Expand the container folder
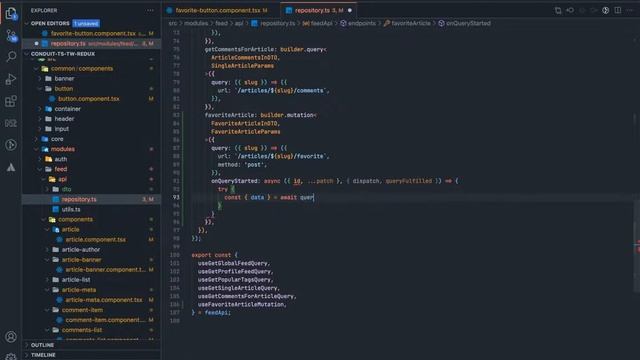Image resolution: width=640 pixels, height=360 pixels. tap(67, 109)
